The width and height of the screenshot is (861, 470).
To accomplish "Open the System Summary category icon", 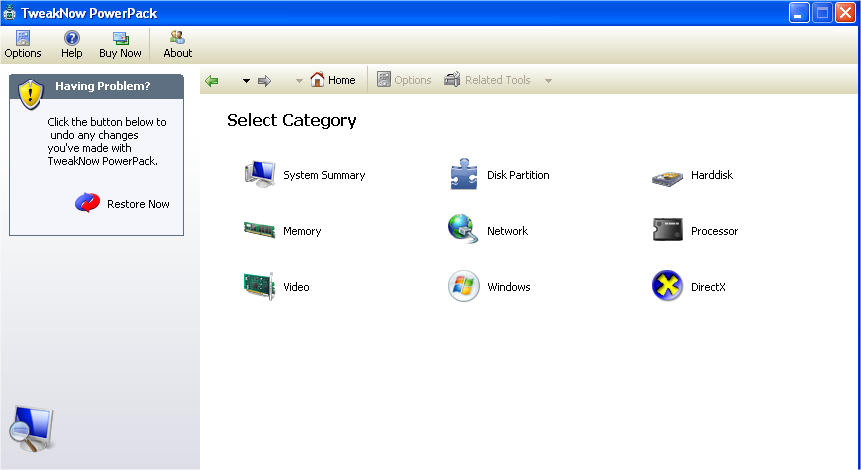I will [260, 175].
